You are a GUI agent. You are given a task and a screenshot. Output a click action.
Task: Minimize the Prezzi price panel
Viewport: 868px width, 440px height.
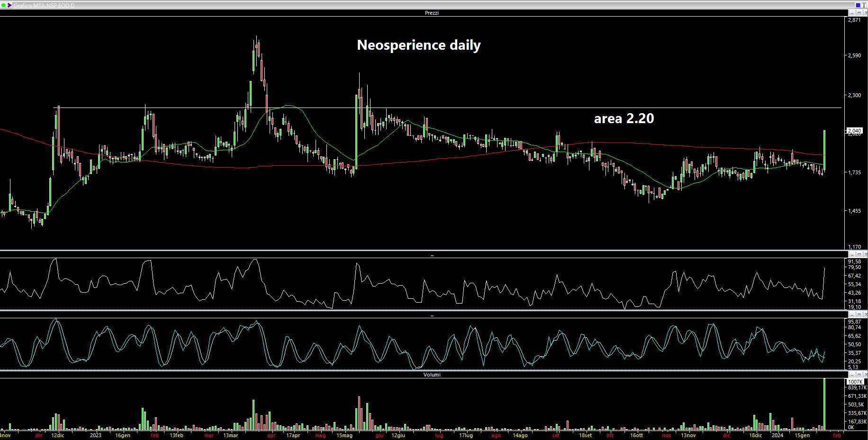pyautogui.click(x=852, y=13)
